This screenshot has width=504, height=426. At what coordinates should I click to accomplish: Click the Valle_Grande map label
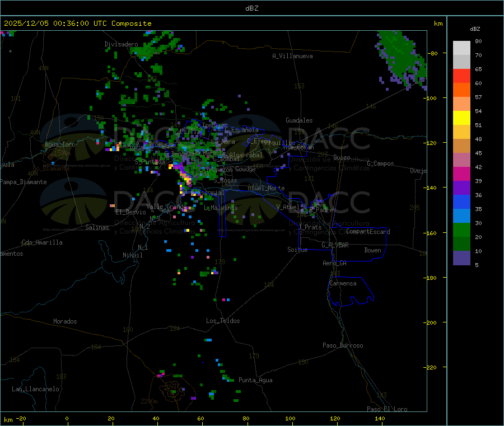(x=166, y=207)
